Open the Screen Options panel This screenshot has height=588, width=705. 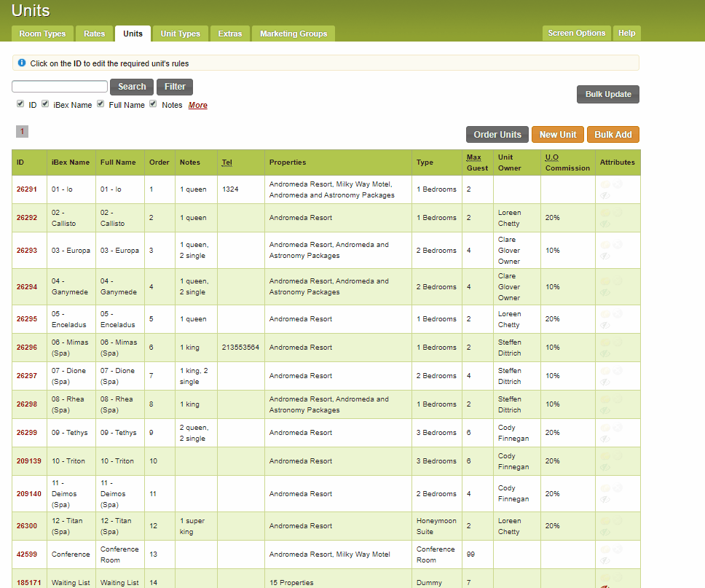click(x=576, y=34)
